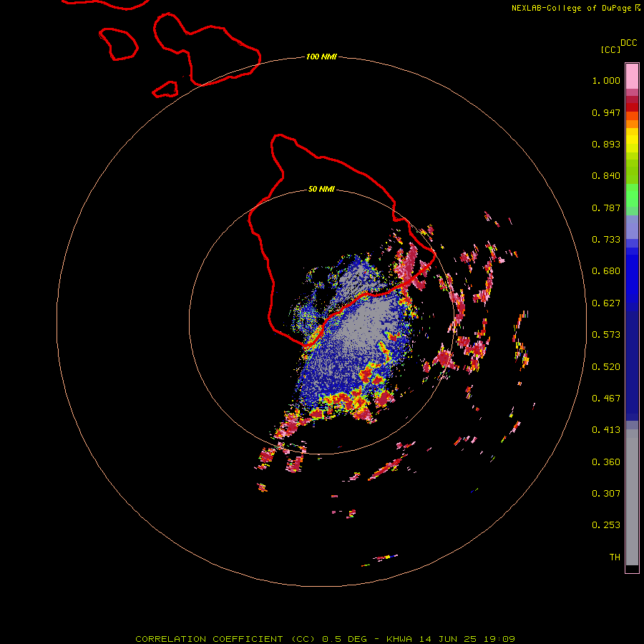The width and height of the screenshot is (644, 644).
Task: Click the 0.680 scale value
Action: point(606,271)
